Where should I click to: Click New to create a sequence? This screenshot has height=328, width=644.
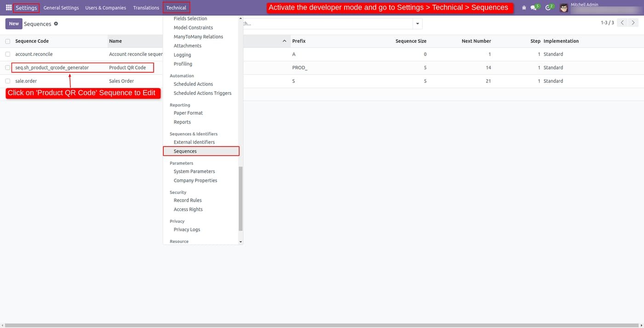coord(14,23)
